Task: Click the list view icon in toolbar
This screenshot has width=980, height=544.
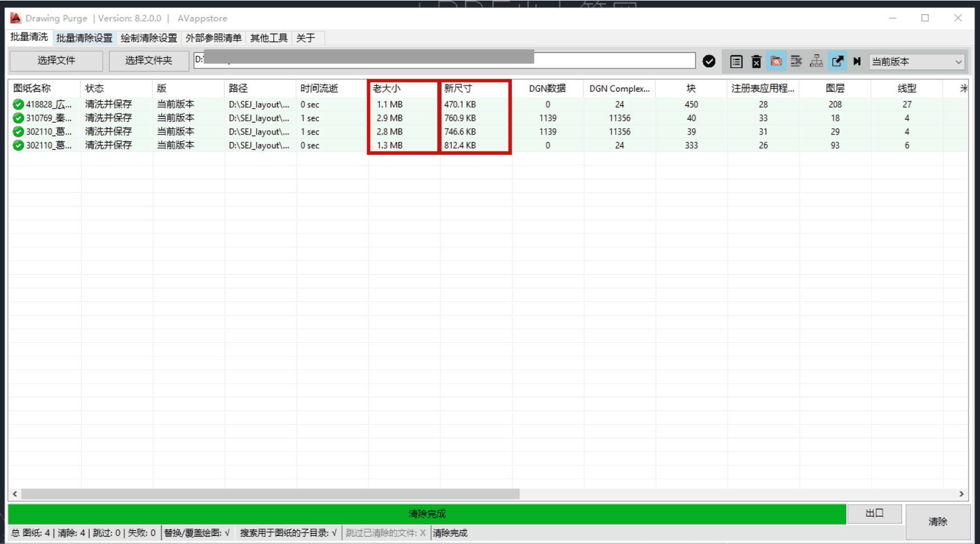Action: pos(736,62)
